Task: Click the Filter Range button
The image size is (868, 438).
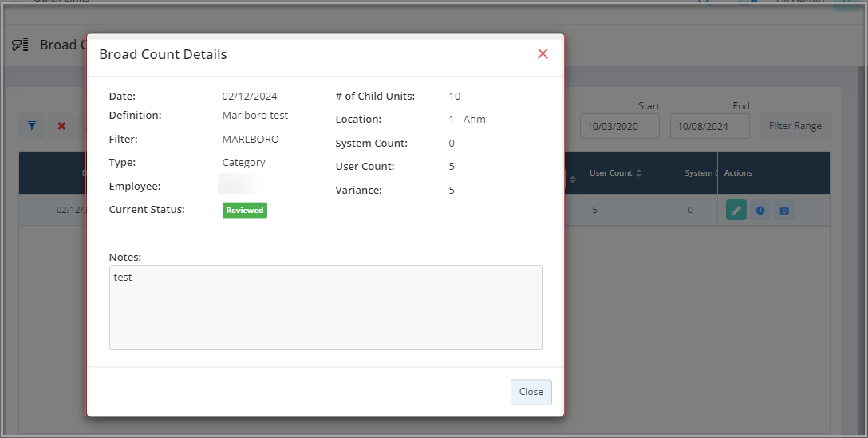Action: click(795, 126)
